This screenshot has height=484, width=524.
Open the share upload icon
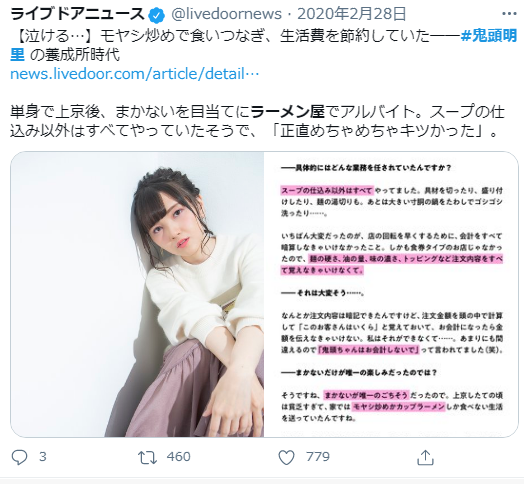click(x=425, y=457)
